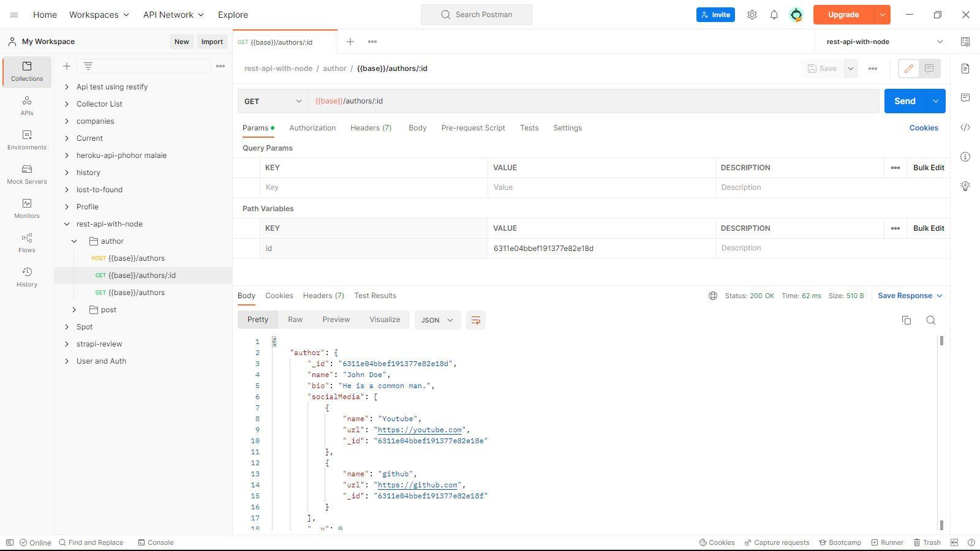Viewport: 980px width, 551px height.
Task: Click the collections filter icon
Action: point(88,66)
